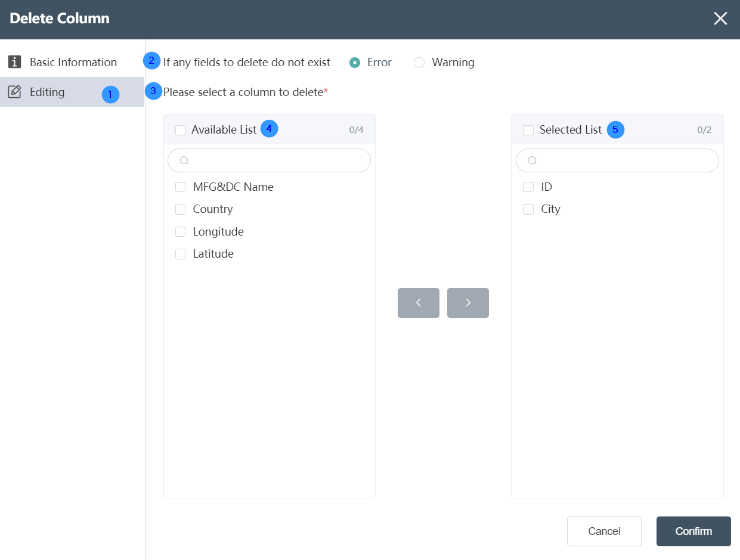The image size is (740, 560).
Task: Click the Editing pencil icon
Action: (x=14, y=92)
